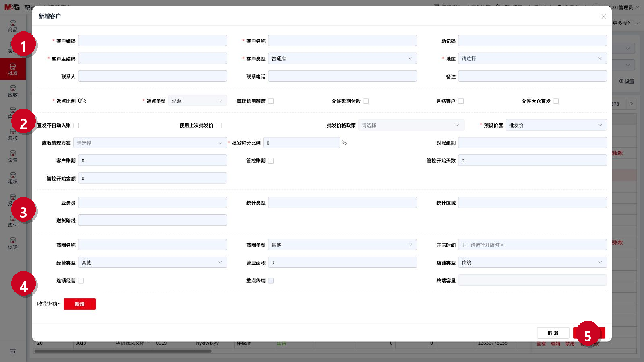Enable 允许大仓直发 checkbox

556,101
